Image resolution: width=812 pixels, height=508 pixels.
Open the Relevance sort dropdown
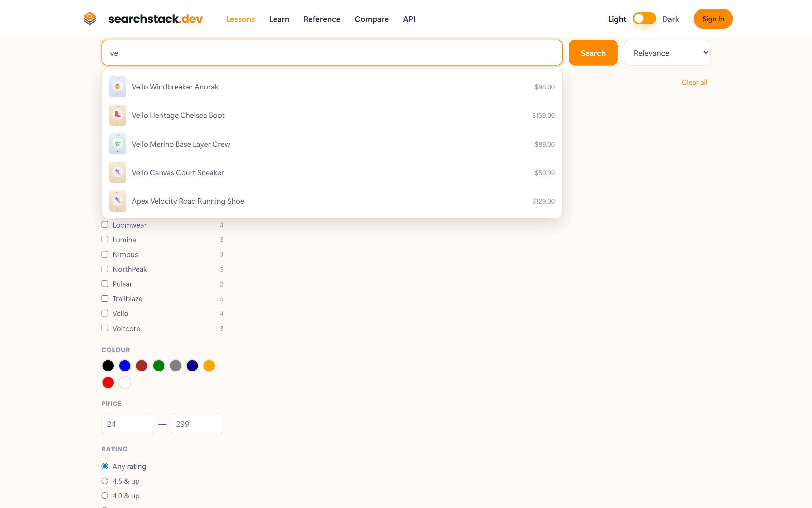tap(667, 53)
